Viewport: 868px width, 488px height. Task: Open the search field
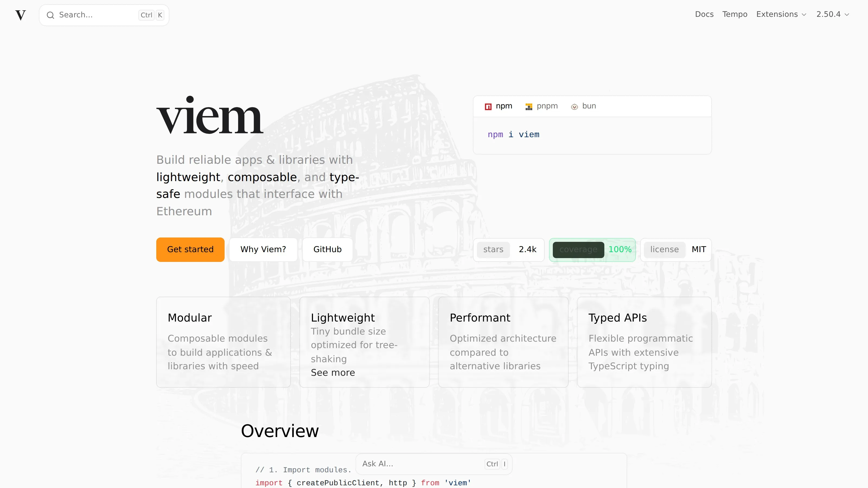click(x=104, y=15)
